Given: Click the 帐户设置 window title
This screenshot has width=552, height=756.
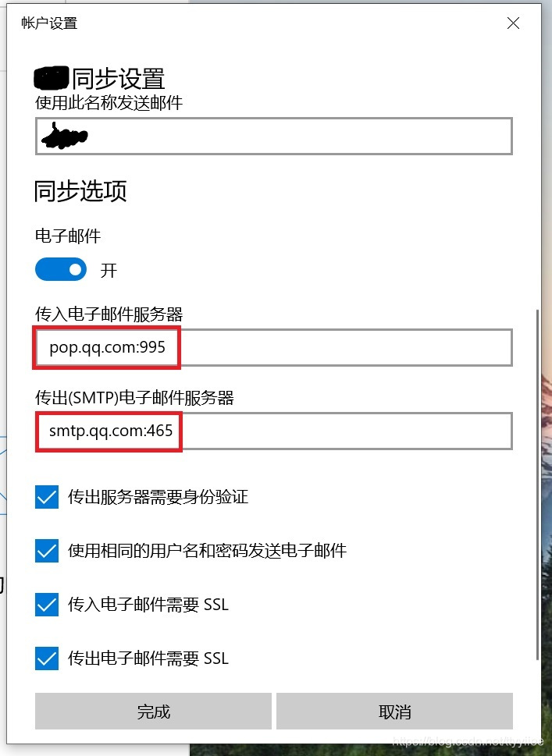Looking at the screenshot, I should click(49, 23).
